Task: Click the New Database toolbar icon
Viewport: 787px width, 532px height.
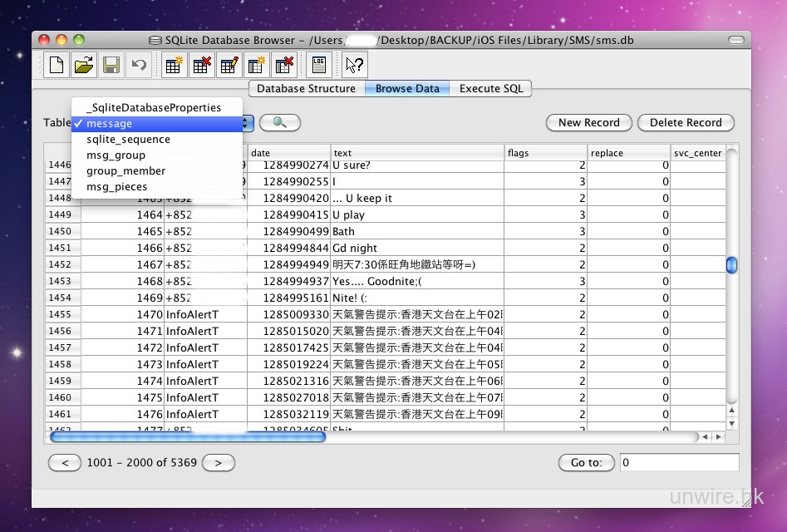Action: [x=57, y=65]
